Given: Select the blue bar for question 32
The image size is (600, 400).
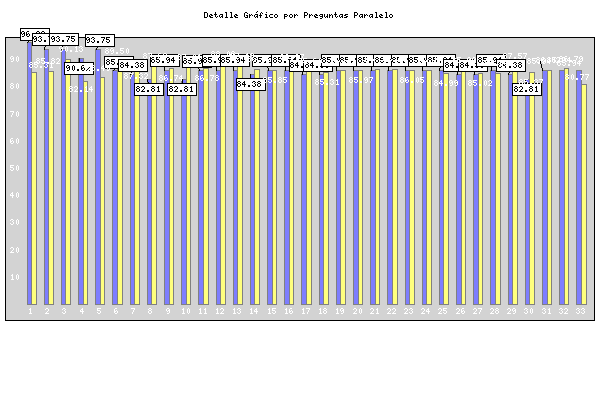Looking at the screenshot, I should pyautogui.click(x=562, y=187).
